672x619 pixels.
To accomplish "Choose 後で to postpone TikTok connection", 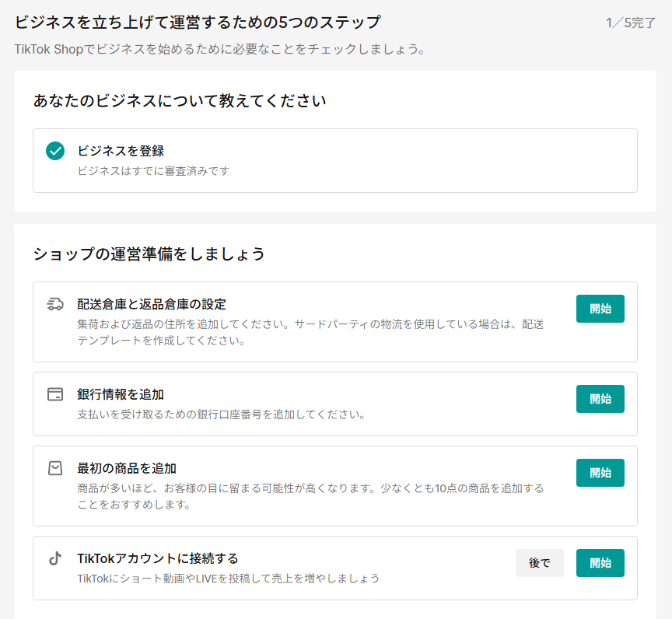I will coord(539,563).
